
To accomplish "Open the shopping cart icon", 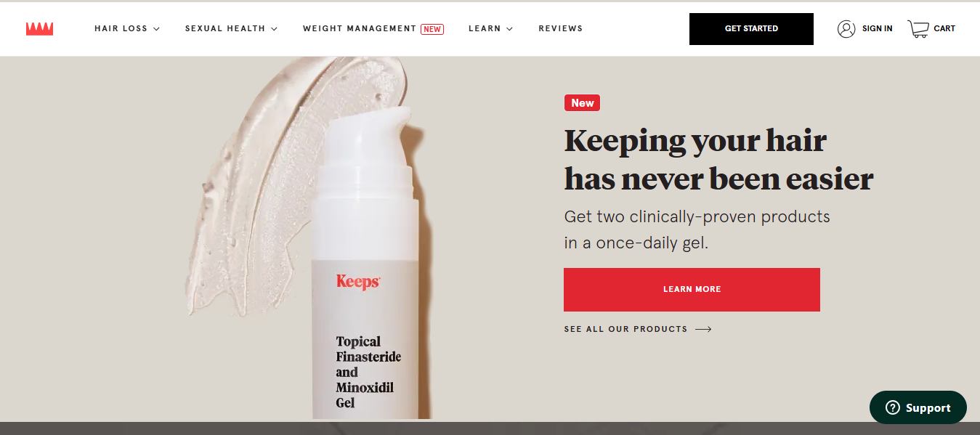I will coord(918,29).
